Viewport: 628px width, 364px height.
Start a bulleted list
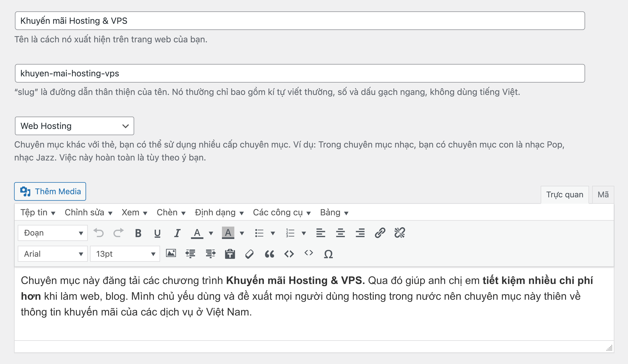tap(259, 233)
